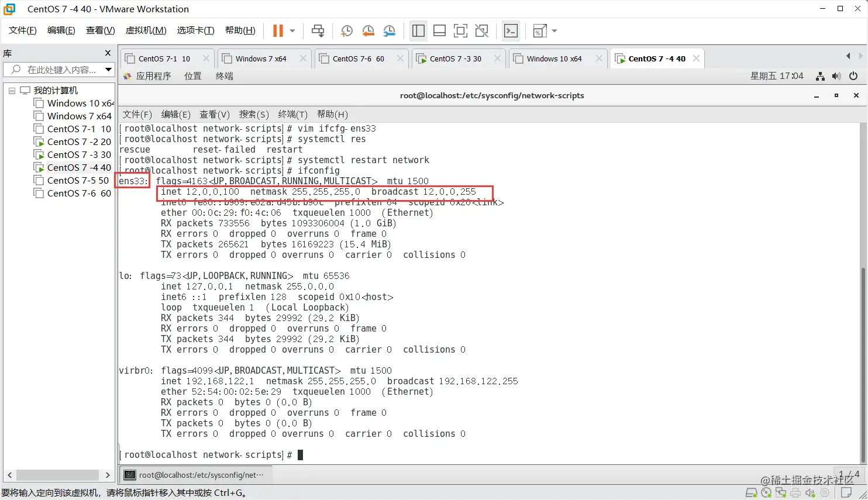Close the CentOS 7-1 10 tab
The image size is (868, 500).
click(x=206, y=58)
